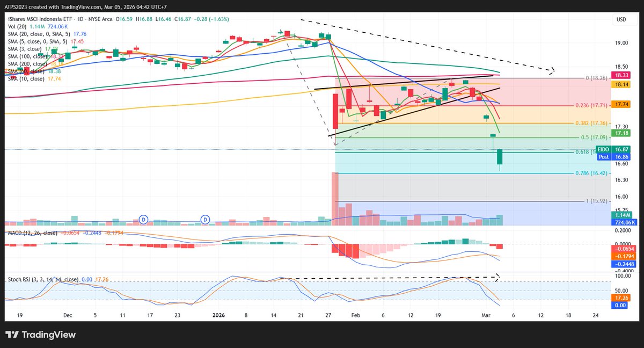The image size is (644, 348).
Task: Click the SMA (10, close) legend entry
Action: [x=27, y=78]
